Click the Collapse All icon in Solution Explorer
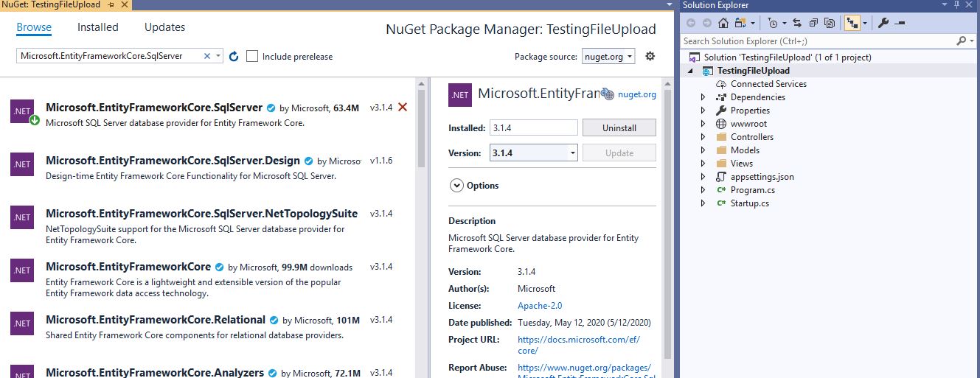Viewport: 980px width, 378px height. [x=813, y=23]
